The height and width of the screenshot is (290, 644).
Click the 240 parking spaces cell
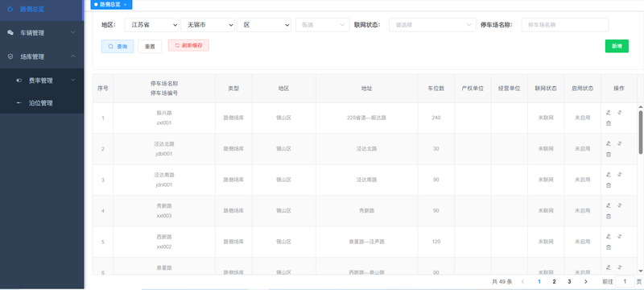point(436,118)
